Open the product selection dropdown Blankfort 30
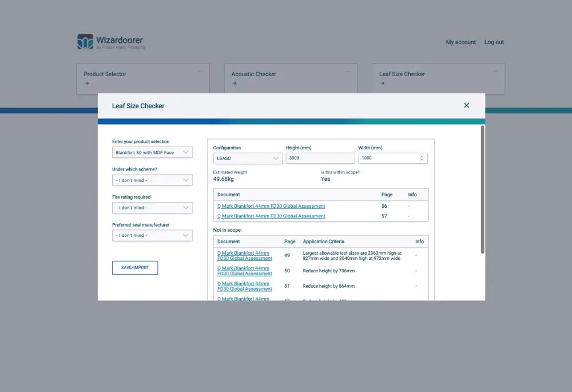This screenshot has height=392, width=572. (x=153, y=153)
